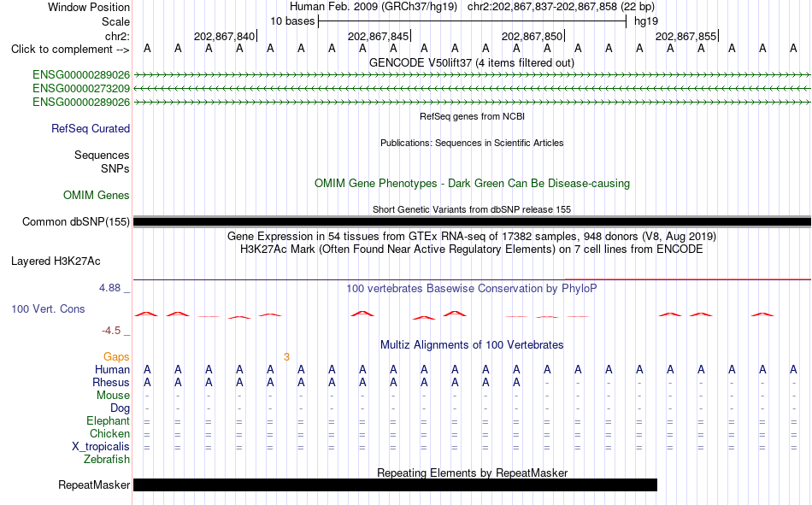Click the black RepeatMasker repeat bar

coord(395,484)
